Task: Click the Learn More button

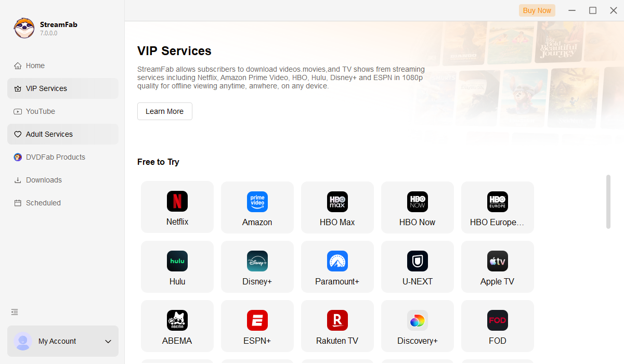Action: [x=165, y=111]
